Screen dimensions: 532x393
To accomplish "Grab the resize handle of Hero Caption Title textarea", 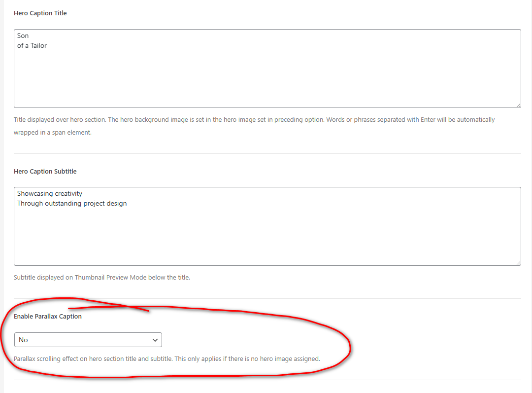I will 518,105.
